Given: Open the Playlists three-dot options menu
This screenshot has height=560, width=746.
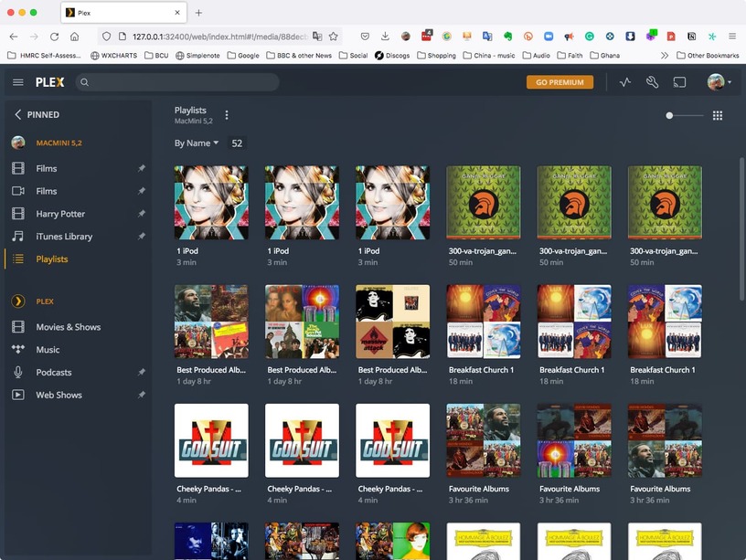Looking at the screenshot, I should [x=227, y=115].
